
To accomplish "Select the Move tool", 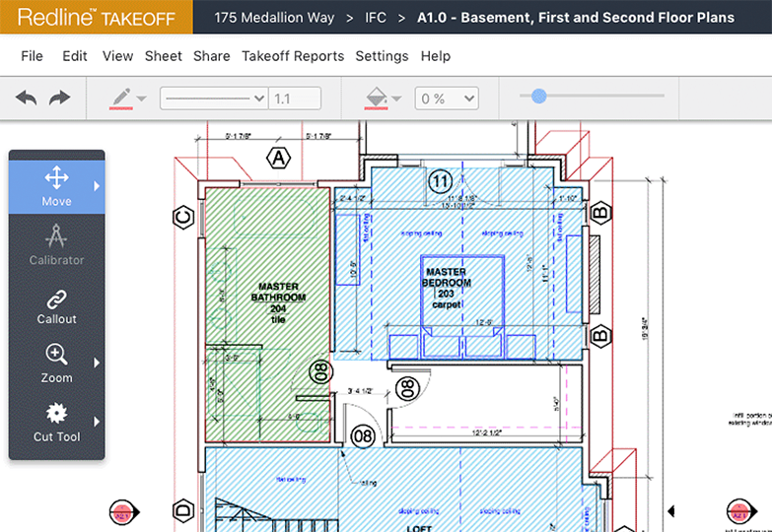I will (x=56, y=186).
